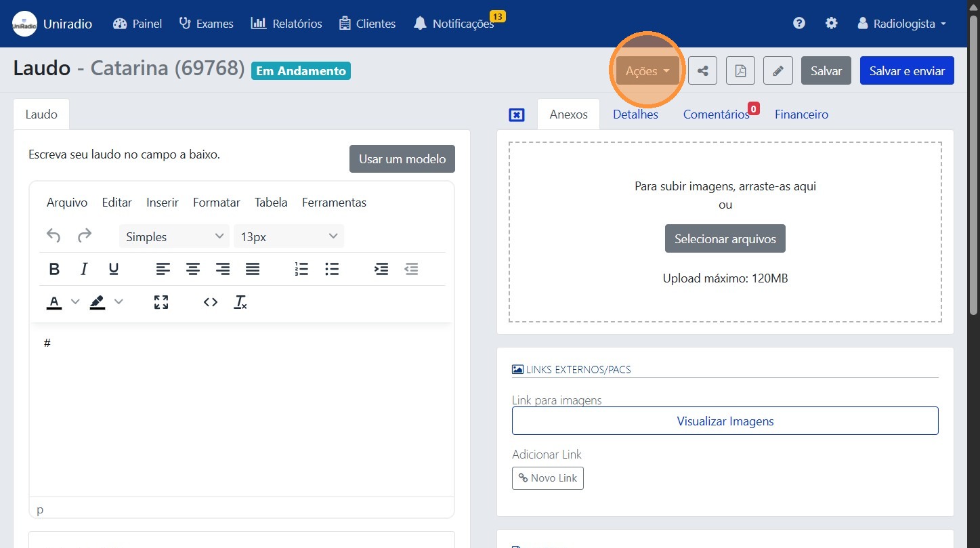
Task: Click Salvar e enviar button
Action: 906,71
